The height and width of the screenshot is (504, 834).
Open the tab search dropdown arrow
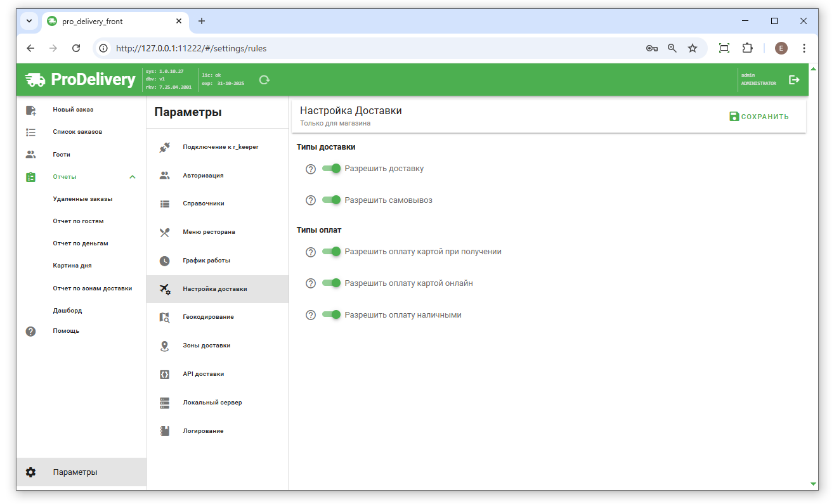[29, 21]
